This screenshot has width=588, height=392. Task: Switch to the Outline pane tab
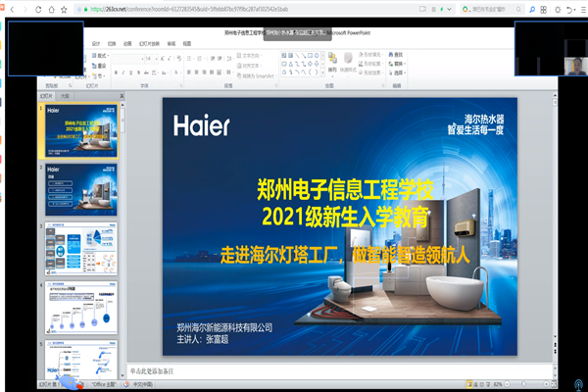point(65,98)
